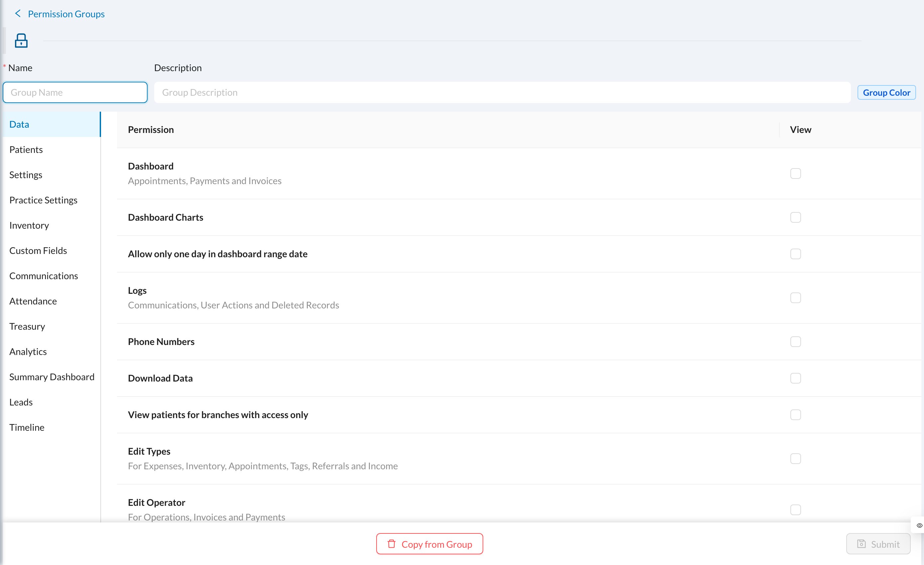The height and width of the screenshot is (565, 924).
Task: Enable the Edit Types checkbox
Action: click(x=795, y=459)
